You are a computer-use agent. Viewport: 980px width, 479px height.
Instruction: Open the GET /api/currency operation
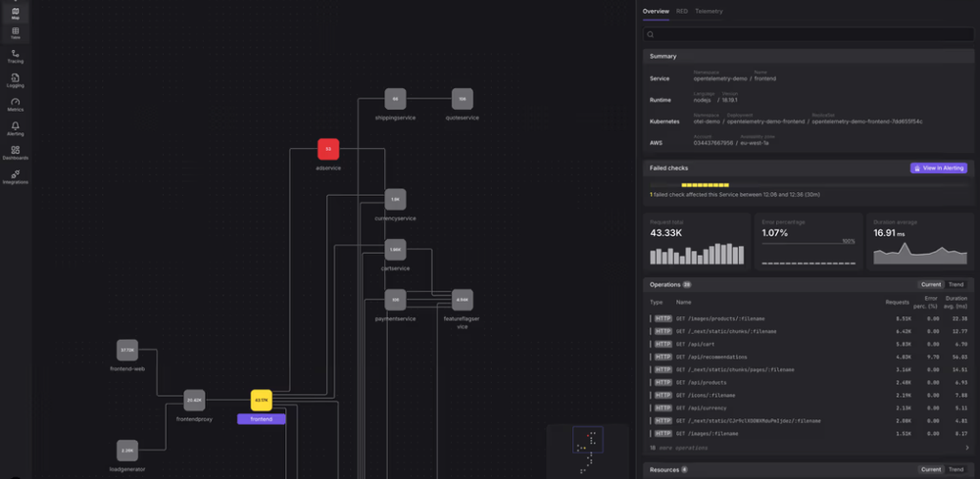pyautogui.click(x=808, y=407)
